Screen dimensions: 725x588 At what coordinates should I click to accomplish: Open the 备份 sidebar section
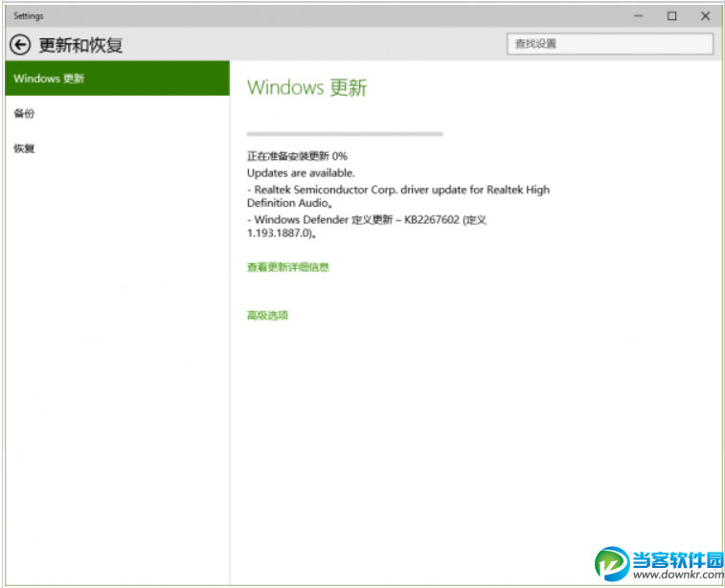point(24,113)
